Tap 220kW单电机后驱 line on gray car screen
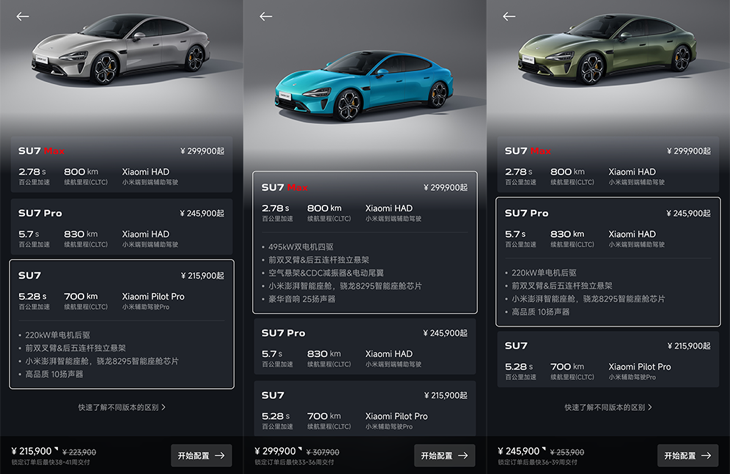 tap(58, 335)
